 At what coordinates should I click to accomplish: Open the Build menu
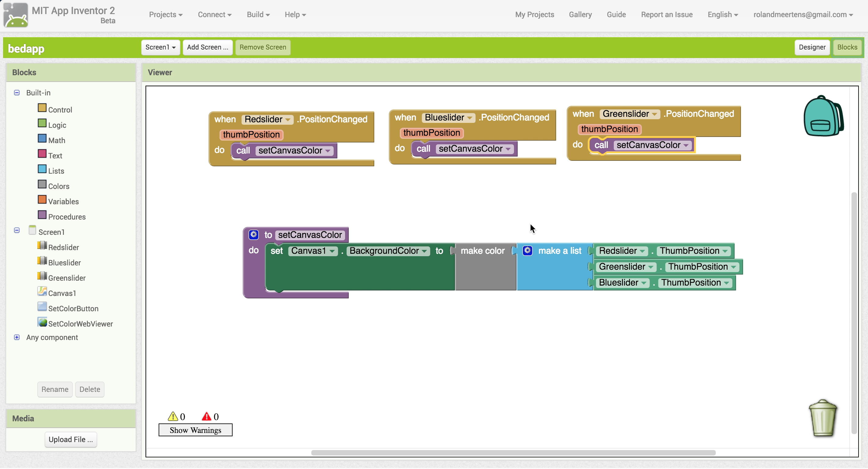point(258,14)
